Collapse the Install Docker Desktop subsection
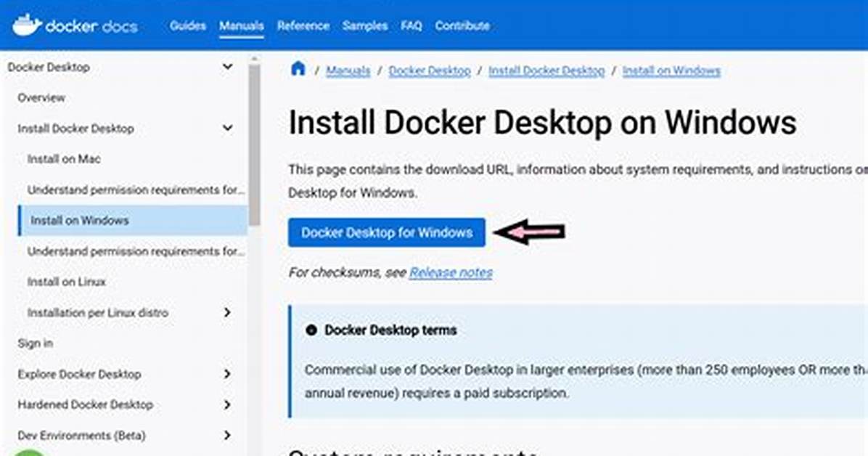The width and height of the screenshot is (868, 456). click(227, 129)
